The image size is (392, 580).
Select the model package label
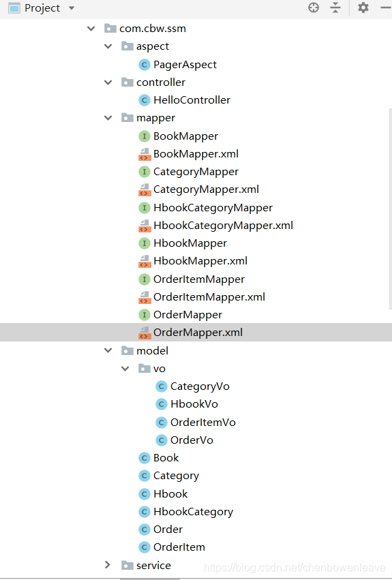click(x=152, y=351)
